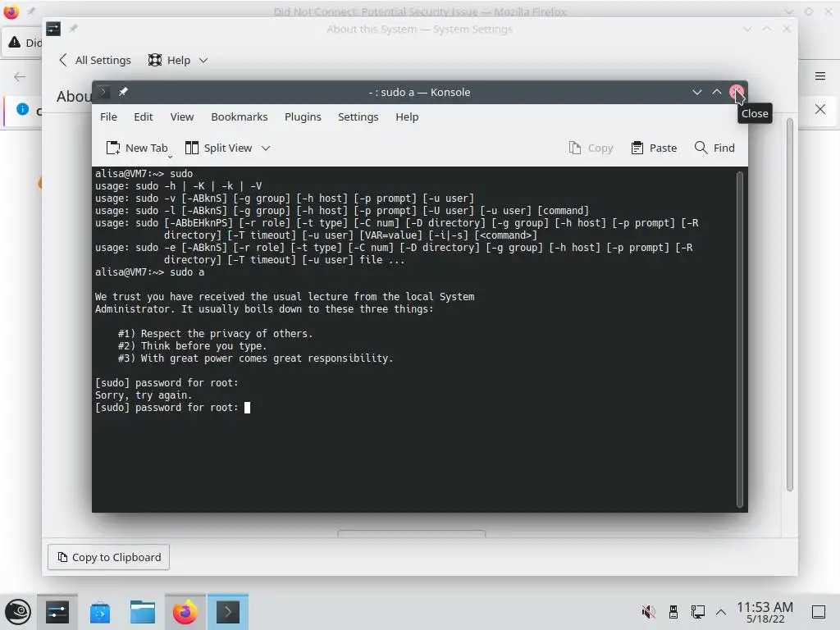Viewport: 840px width, 630px height.
Task: Click the Firefox info icon in notification
Action: click(22, 109)
